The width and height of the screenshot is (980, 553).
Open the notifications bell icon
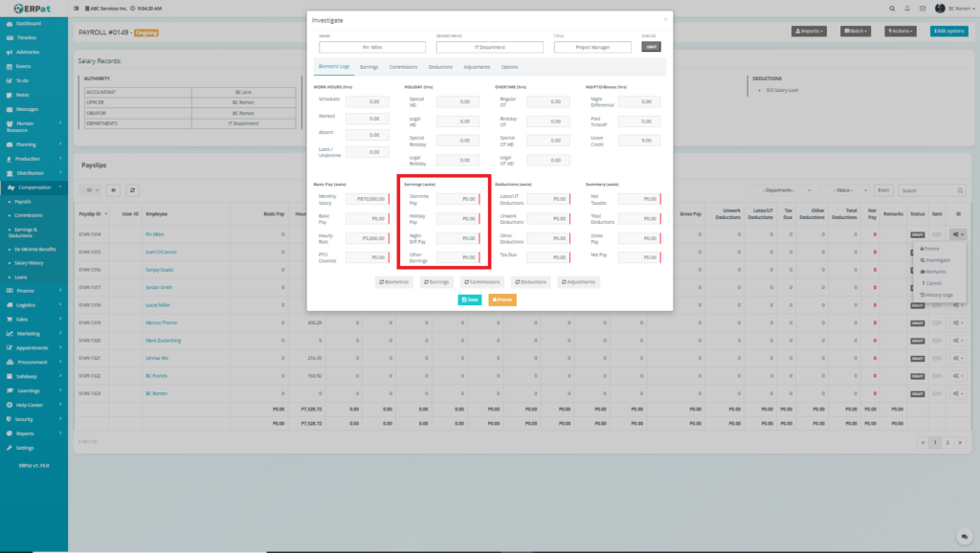tap(908, 8)
